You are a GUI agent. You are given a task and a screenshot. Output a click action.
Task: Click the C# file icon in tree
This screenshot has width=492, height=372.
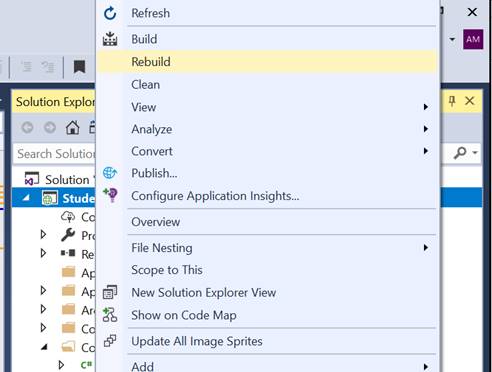[x=86, y=365]
